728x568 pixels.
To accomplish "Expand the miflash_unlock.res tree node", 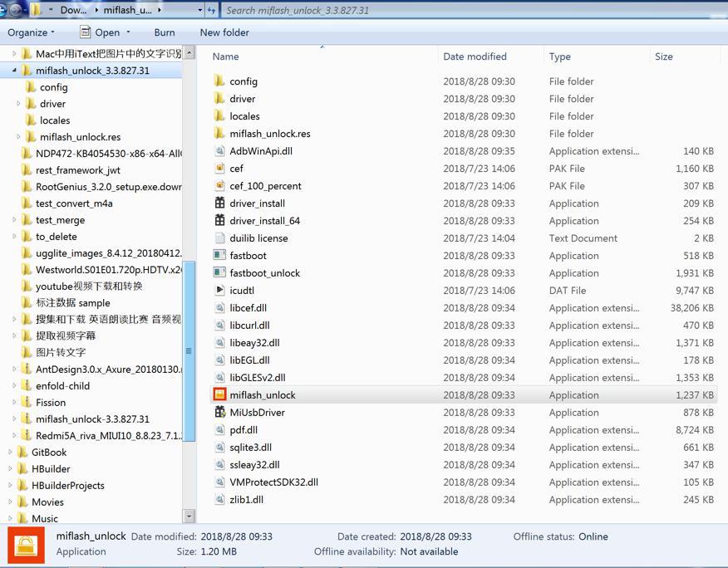I will tap(18, 137).
